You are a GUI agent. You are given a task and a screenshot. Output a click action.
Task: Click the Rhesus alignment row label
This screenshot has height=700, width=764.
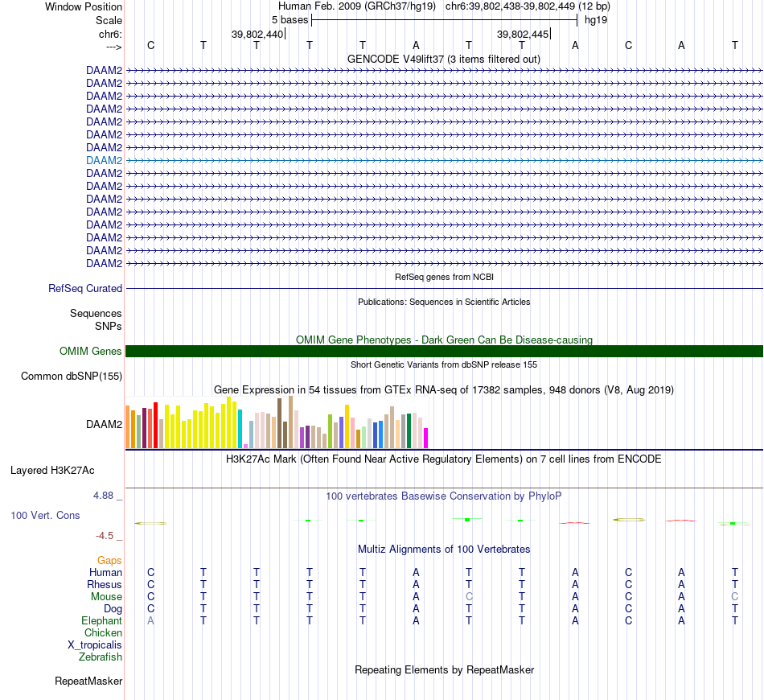tap(105, 584)
